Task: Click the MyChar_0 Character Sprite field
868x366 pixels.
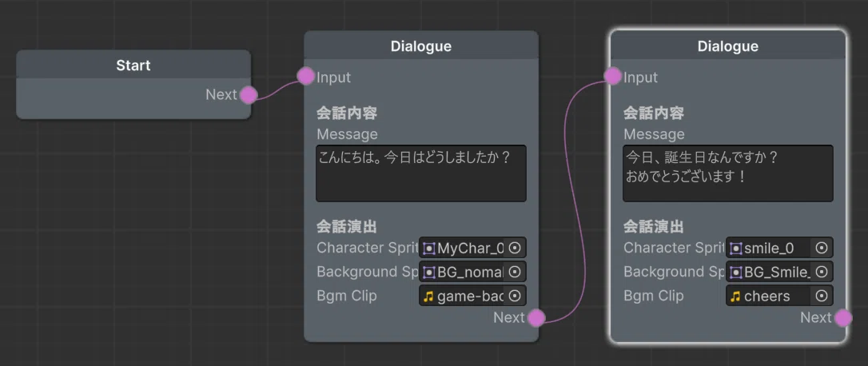Action: coord(472,248)
